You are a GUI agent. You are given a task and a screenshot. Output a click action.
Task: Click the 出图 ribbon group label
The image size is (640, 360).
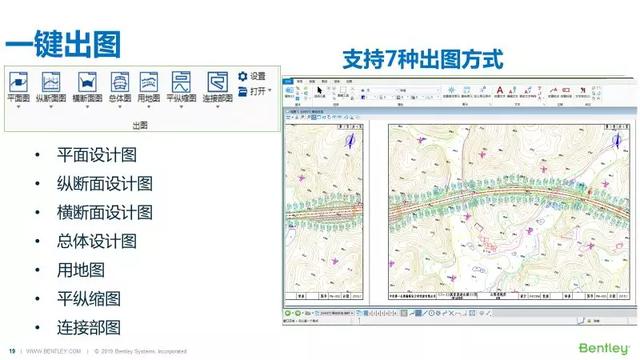pos(140,125)
